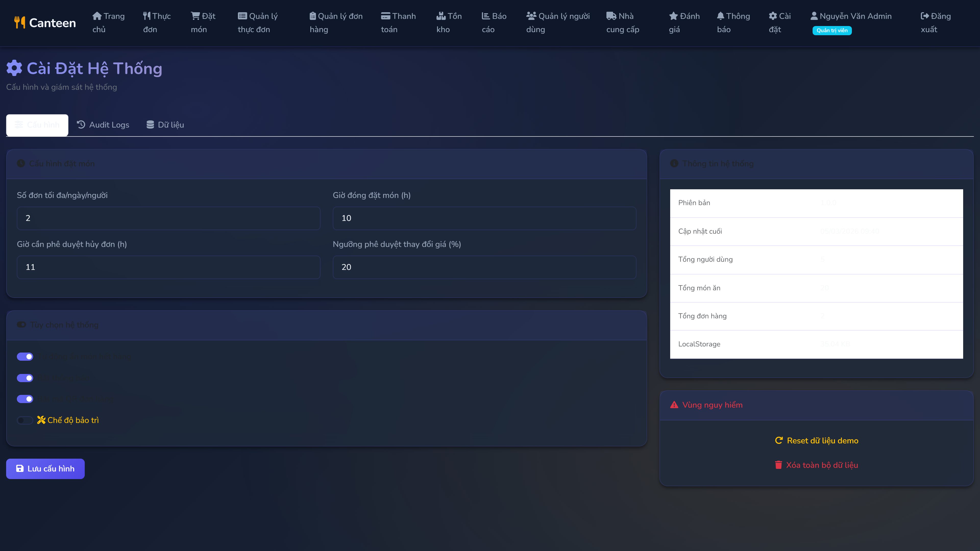Open Quản lý người dùng users icon
The height and width of the screenshot is (551, 980).
(x=531, y=16)
